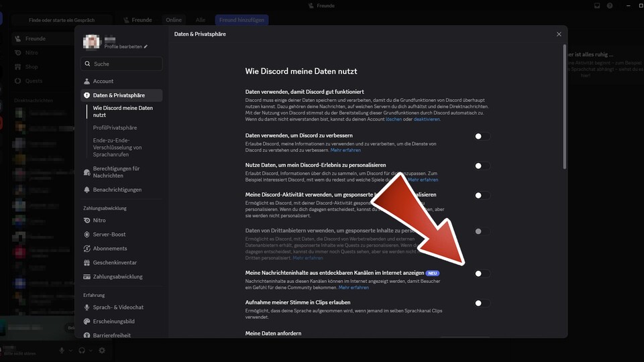Click the deaktivieren account link
Viewport: 644px width, 362px height.
(427, 119)
